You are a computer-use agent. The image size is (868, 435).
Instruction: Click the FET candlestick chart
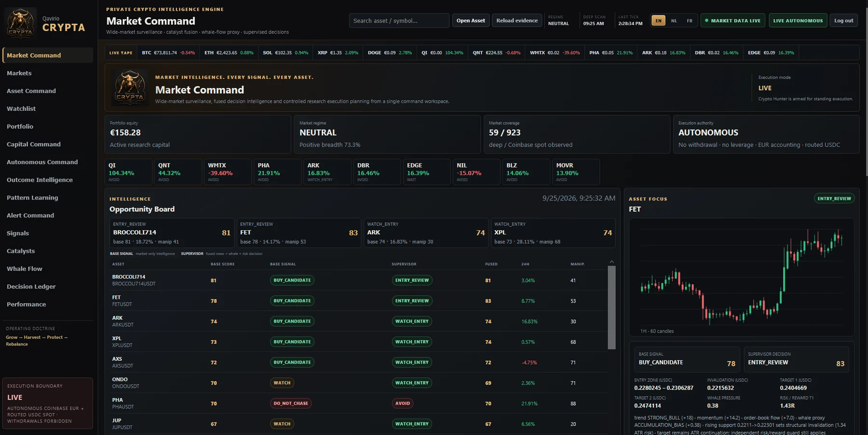click(x=742, y=277)
